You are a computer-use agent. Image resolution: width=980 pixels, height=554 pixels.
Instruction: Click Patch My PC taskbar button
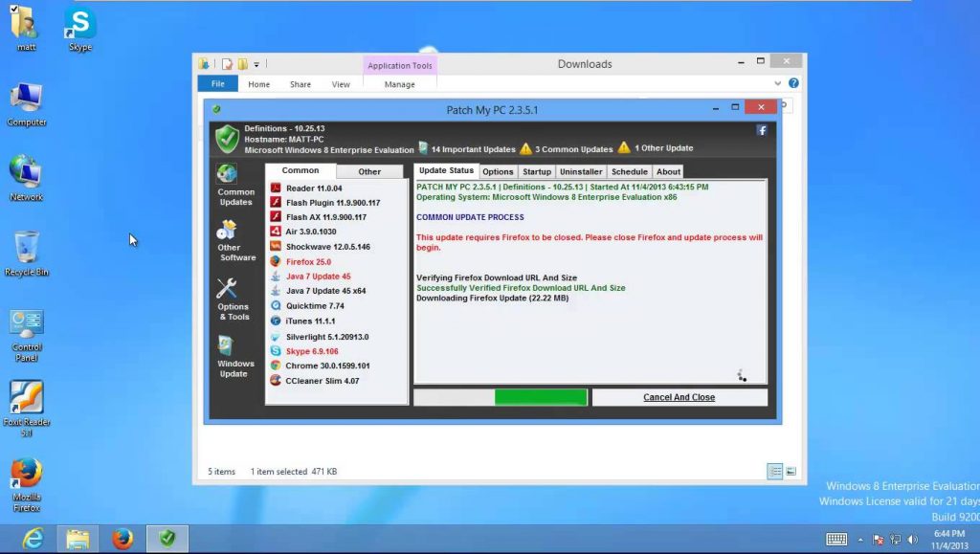167,539
